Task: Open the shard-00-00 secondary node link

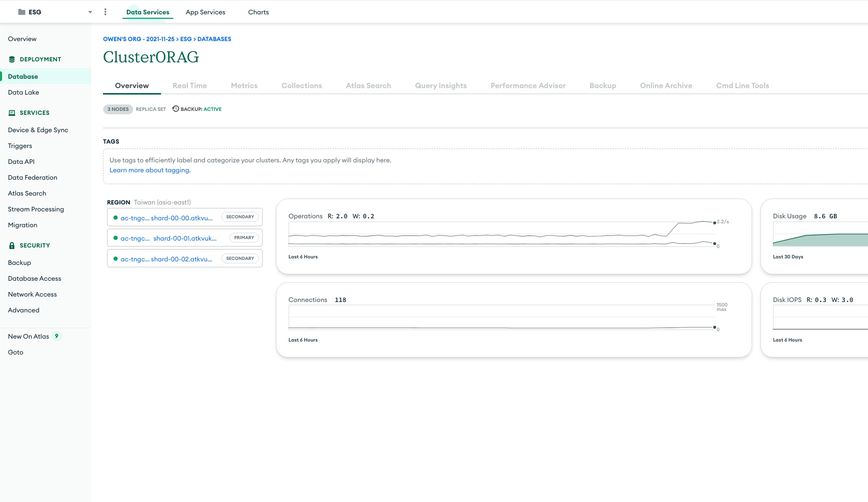Action: pos(166,218)
